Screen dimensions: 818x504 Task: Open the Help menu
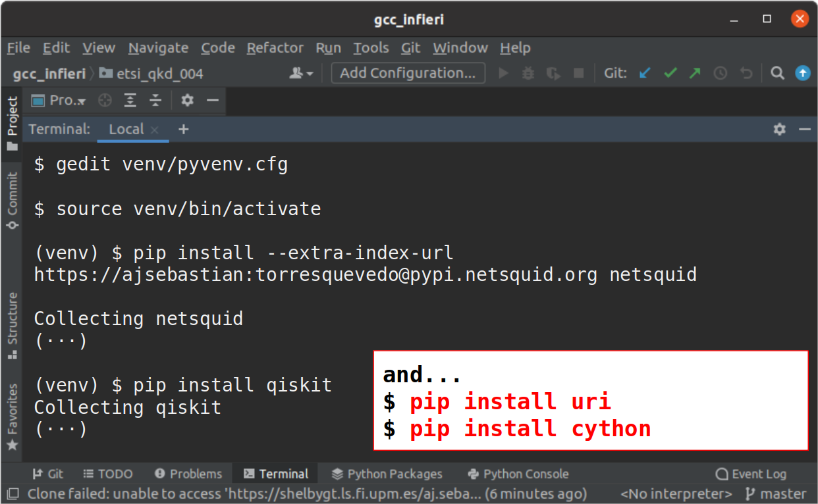tap(515, 48)
